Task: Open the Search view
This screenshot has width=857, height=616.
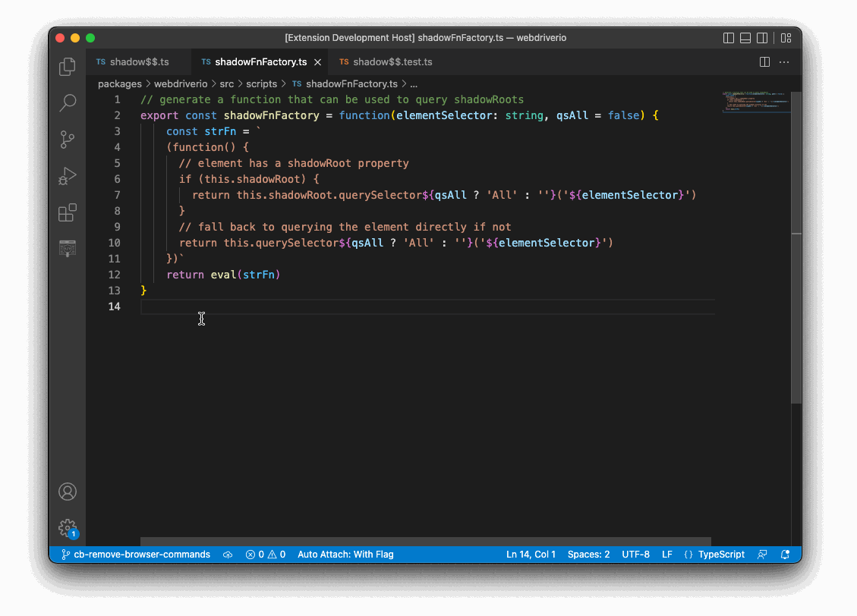Action: 67,102
